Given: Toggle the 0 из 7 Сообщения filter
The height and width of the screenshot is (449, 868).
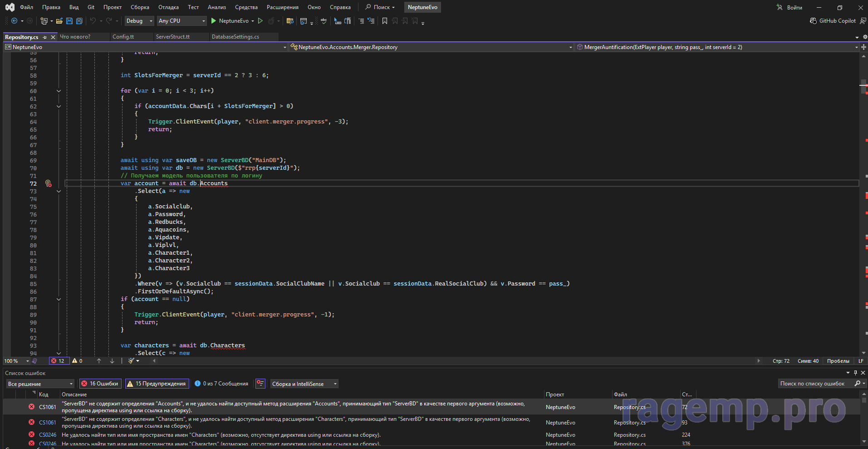Looking at the screenshot, I should [221, 384].
